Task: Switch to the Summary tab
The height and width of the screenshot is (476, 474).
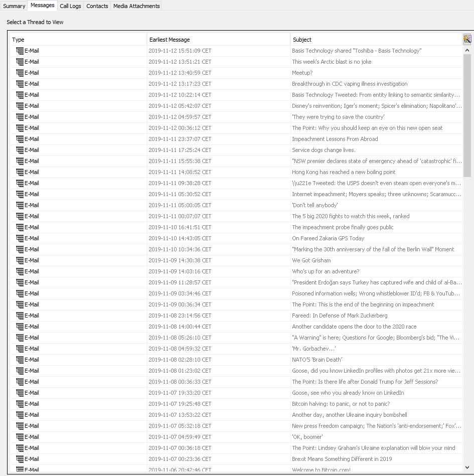Action: coord(14,6)
